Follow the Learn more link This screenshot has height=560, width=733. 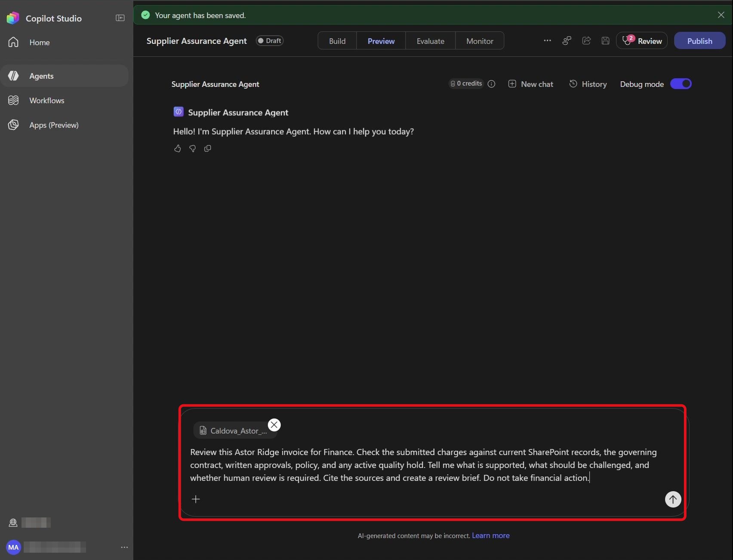(x=490, y=535)
